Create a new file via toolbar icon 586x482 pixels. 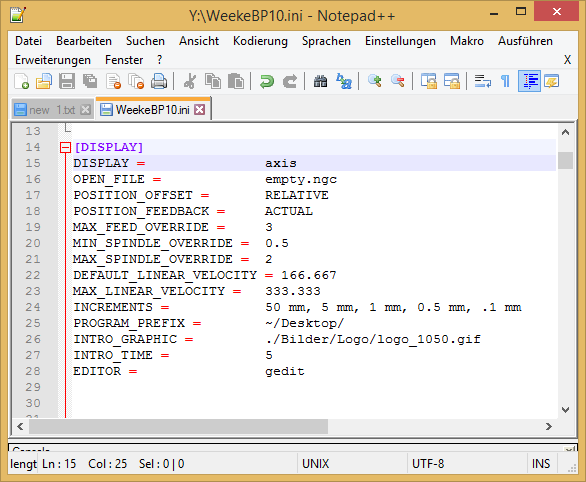21,81
